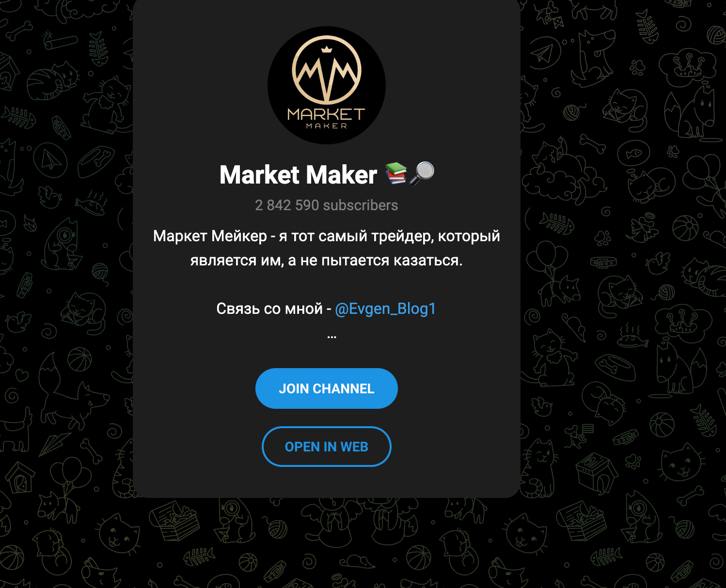
Task: Click the 2 842 590 subscribers count
Action: coord(327,205)
